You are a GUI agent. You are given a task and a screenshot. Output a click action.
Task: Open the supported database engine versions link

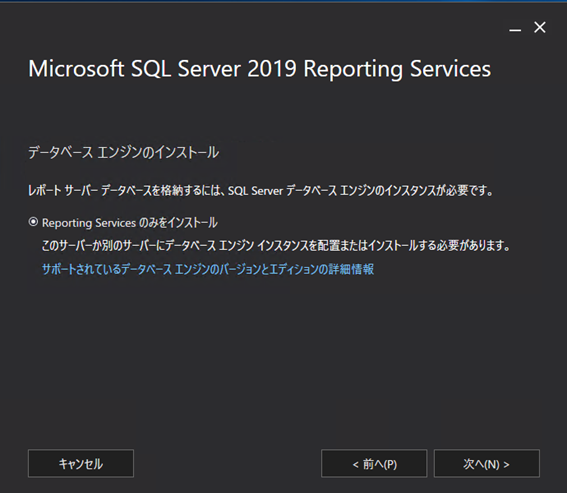pyautogui.click(x=208, y=269)
